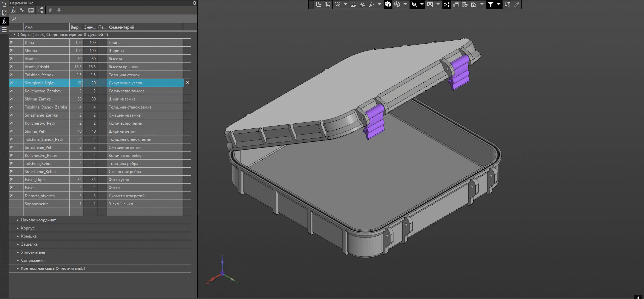Click the search field in Variables panel
The height and width of the screenshot is (299, 644).
click(103, 19)
